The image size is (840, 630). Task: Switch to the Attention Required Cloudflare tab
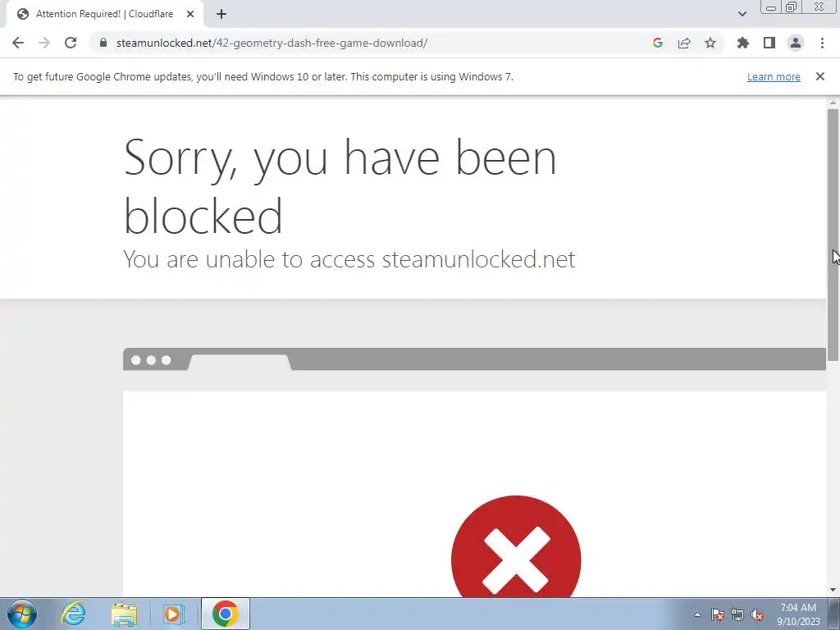[104, 14]
